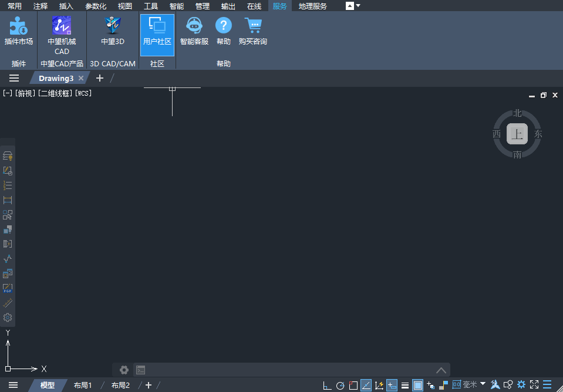Screen dimensions: 563x392
Task: Switch to 布局1 layout tab
Action: pos(83,385)
